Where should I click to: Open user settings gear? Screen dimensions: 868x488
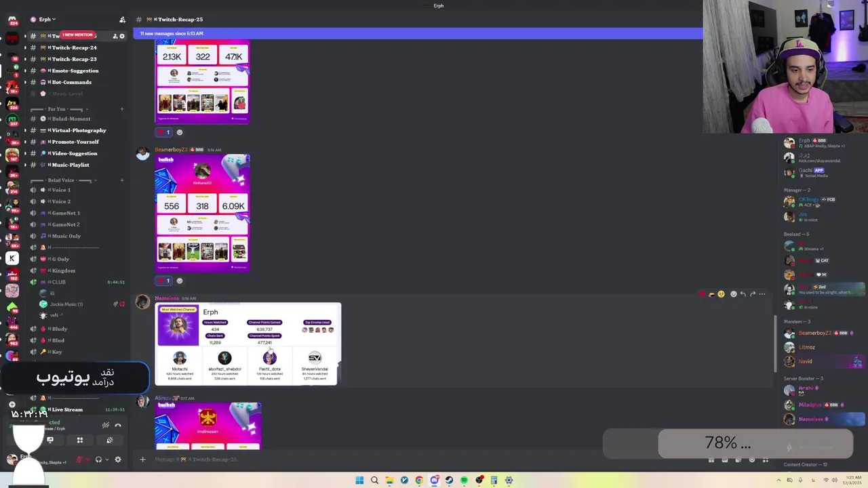tap(118, 460)
